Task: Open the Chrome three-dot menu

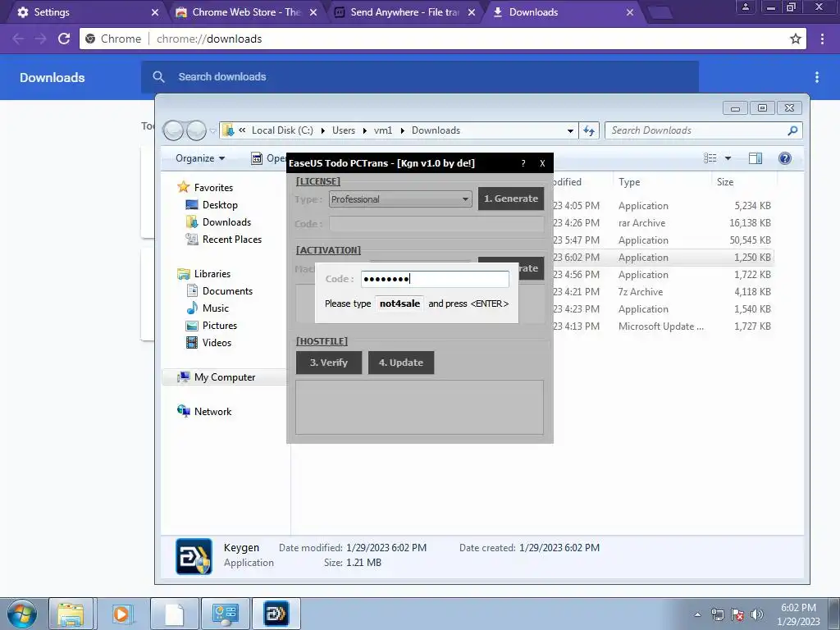Action: pos(822,39)
